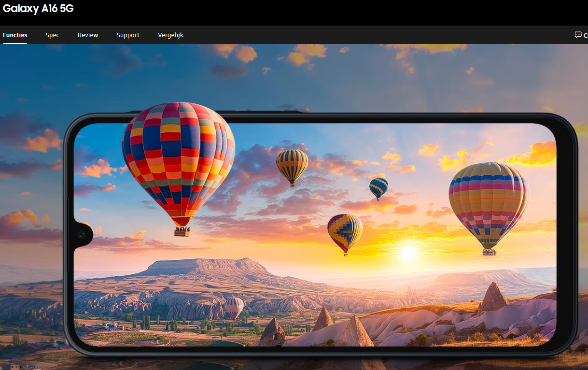Click the pink striped balloon near the ground
This screenshot has width=588, height=370.
(234, 306)
